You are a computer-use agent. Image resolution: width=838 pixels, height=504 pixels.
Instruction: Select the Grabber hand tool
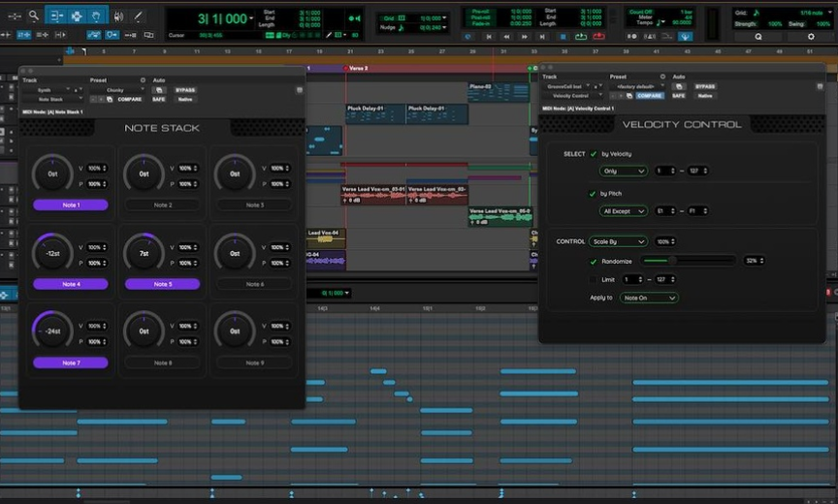click(96, 16)
